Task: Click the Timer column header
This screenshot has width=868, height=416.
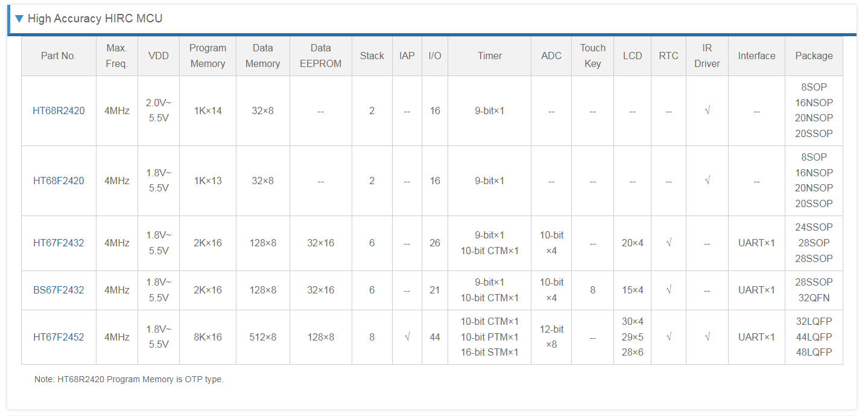Action: coord(490,56)
